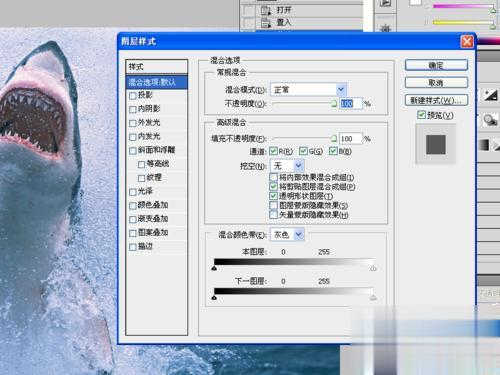This screenshot has width=500, height=375.
Task: Select 样式 header in the left list
Action: (x=157, y=67)
